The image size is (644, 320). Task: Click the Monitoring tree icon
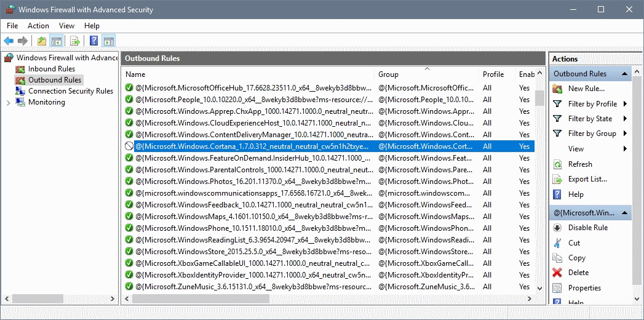tap(20, 102)
